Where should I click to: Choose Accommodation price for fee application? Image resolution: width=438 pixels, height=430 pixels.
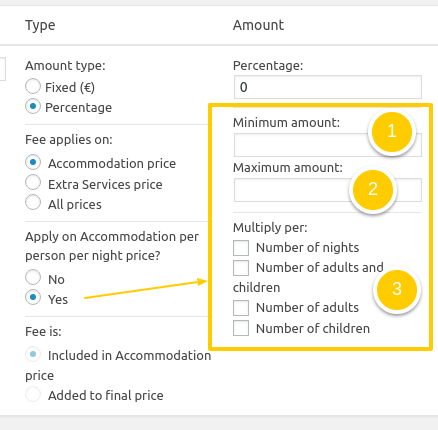tap(33, 162)
